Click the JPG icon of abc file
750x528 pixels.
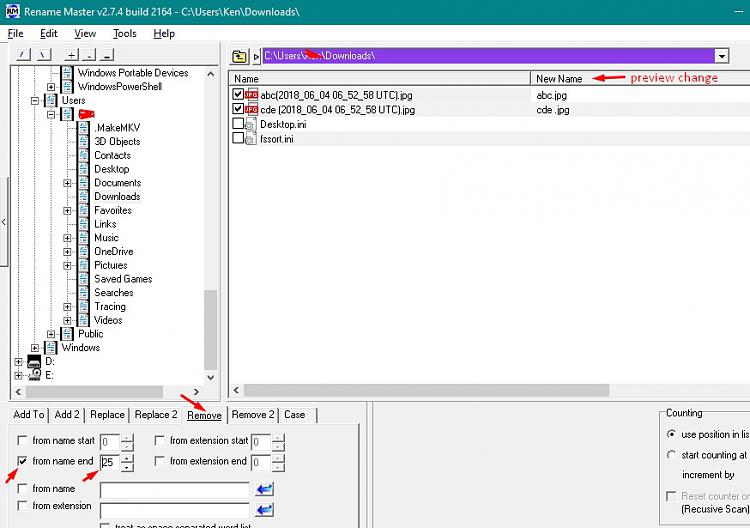tap(251, 95)
